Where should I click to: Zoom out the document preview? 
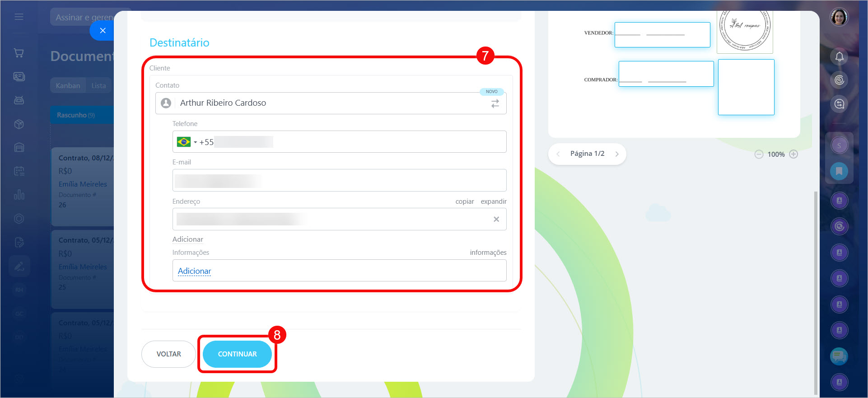pyautogui.click(x=759, y=154)
